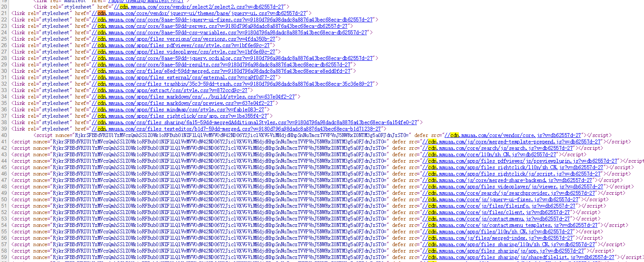Viewport: 644px width, 262px height.
Task: Open the 35c3-59dd-trash.css link
Action: click(x=232, y=84)
